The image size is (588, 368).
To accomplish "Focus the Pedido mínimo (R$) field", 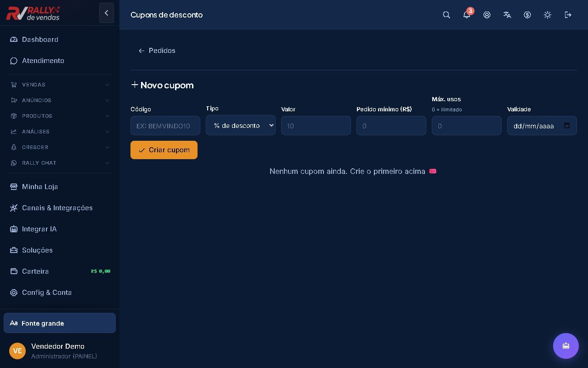I will tap(391, 126).
